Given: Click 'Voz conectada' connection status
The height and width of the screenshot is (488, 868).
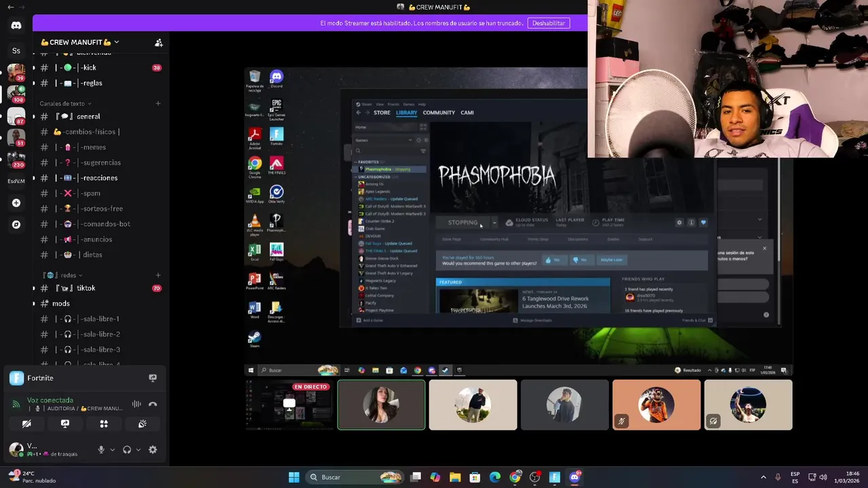Looking at the screenshot, I should (50, 400).
